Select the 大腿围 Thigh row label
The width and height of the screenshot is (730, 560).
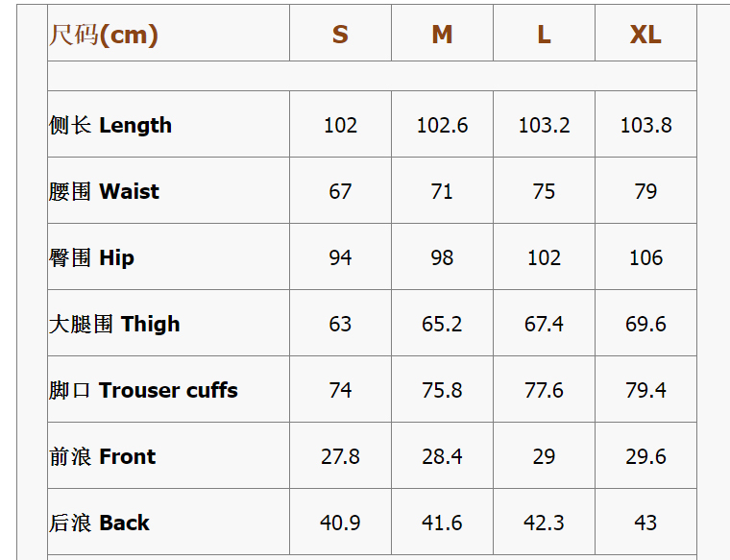114,324
